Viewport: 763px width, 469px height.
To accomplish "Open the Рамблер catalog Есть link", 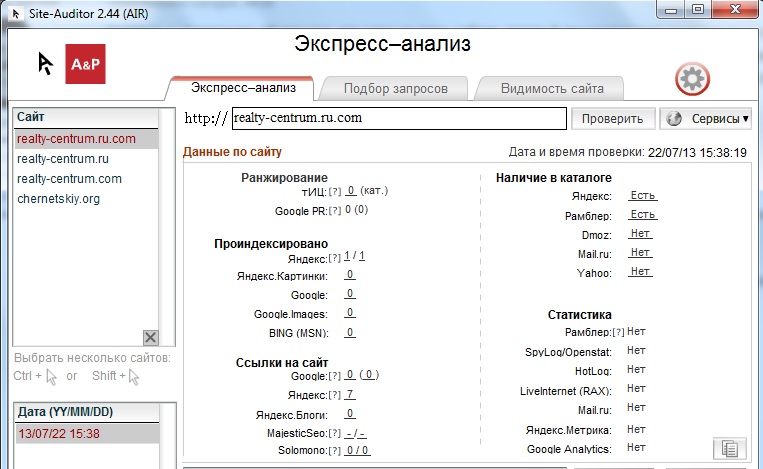I will click(x=642, y=215).
